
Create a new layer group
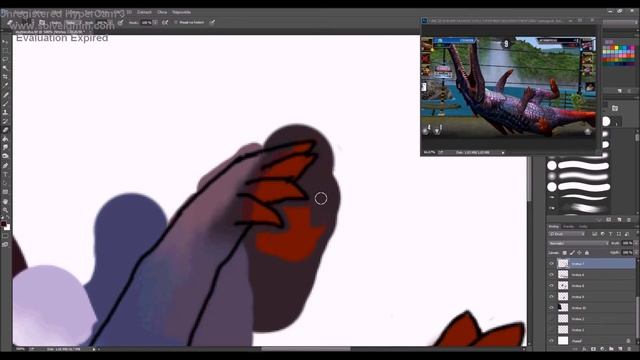coord(611,349)
